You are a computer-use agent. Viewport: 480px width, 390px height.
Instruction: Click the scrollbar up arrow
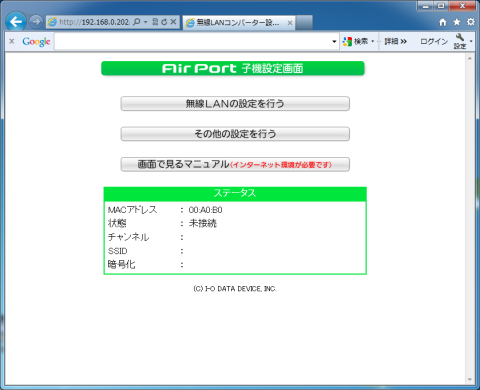pyautogui.click(x=470, y=58)
